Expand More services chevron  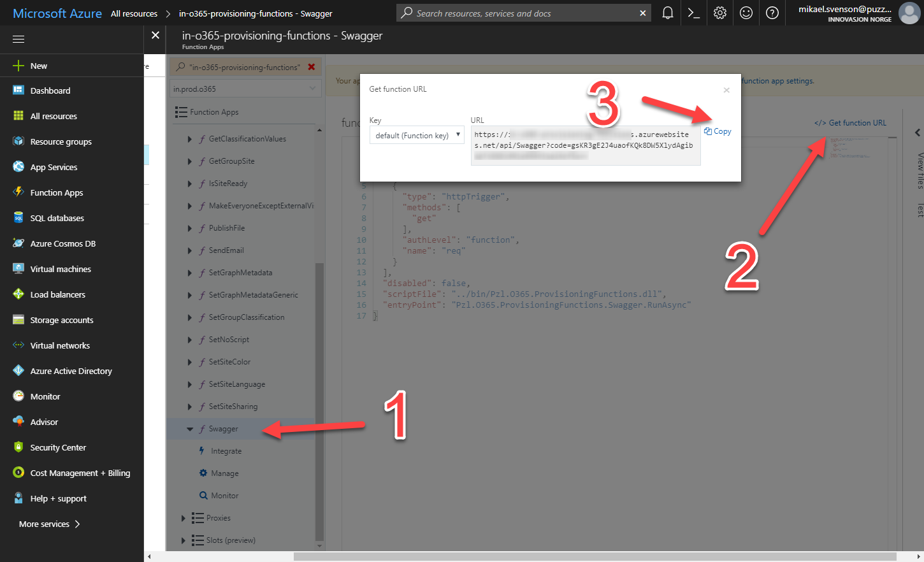click(78, 524)
